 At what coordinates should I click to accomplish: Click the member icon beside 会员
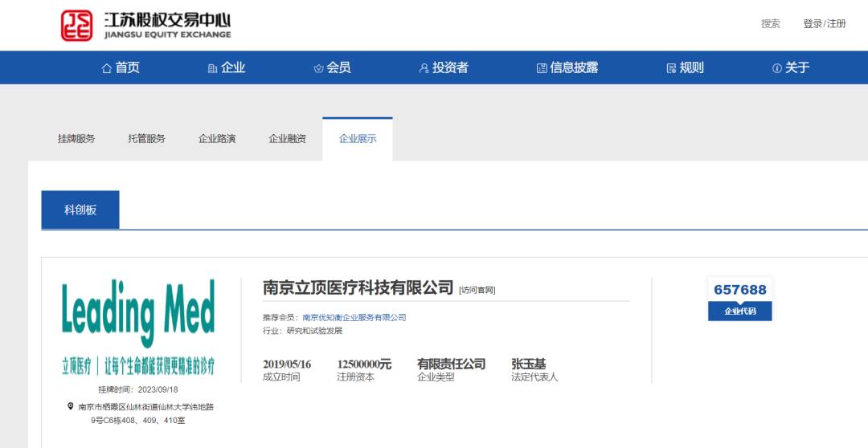(318, 68)
